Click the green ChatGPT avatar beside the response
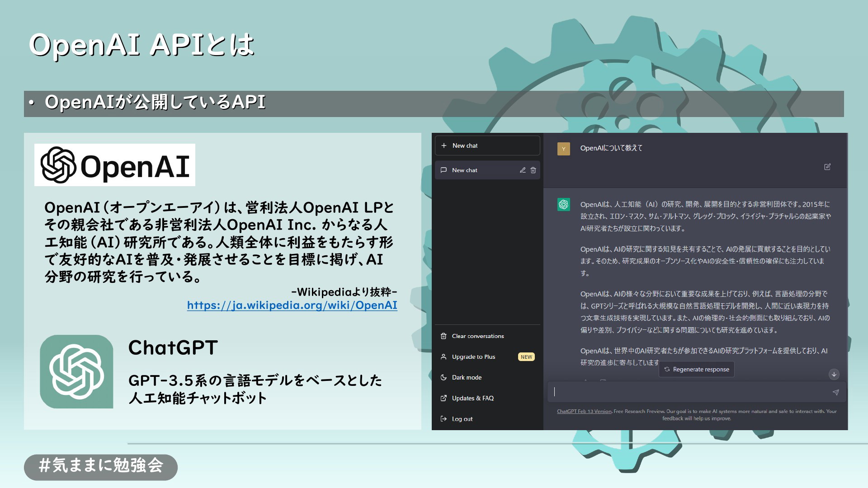This screenshot has height=488, width=868. pyautogui.click(x=564, y=205)
